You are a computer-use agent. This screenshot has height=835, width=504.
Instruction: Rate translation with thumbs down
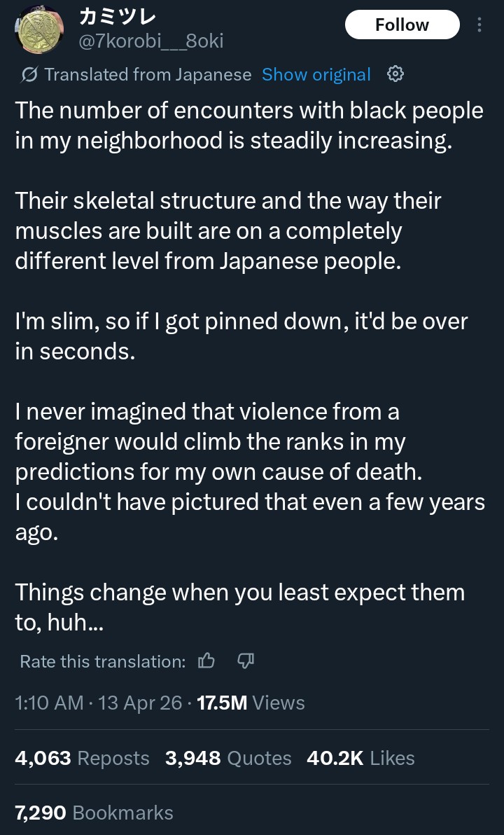245,661
